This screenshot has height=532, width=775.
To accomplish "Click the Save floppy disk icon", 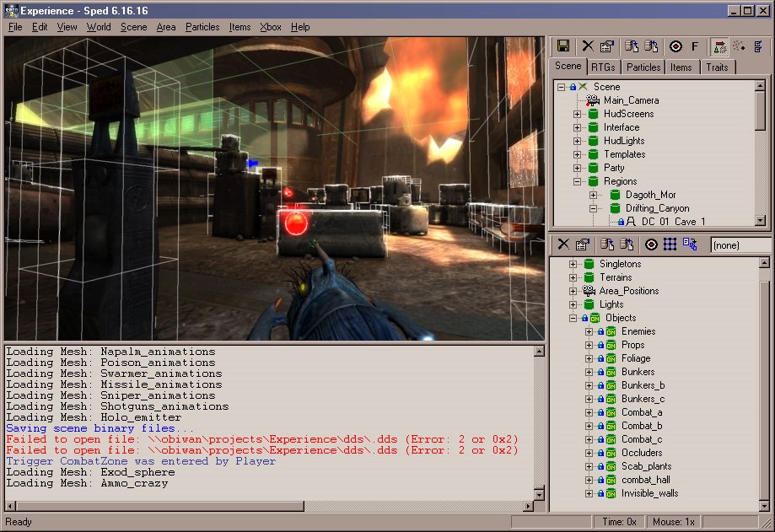I will click(562, 46).
